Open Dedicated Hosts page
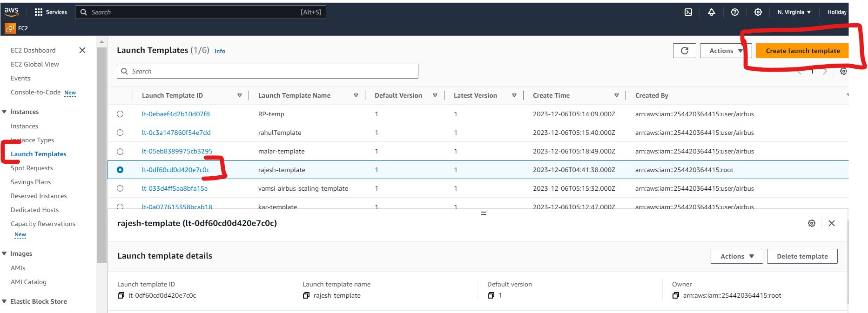Image resolution: width=868 pixels, height=313 pixels. [35, 210]
